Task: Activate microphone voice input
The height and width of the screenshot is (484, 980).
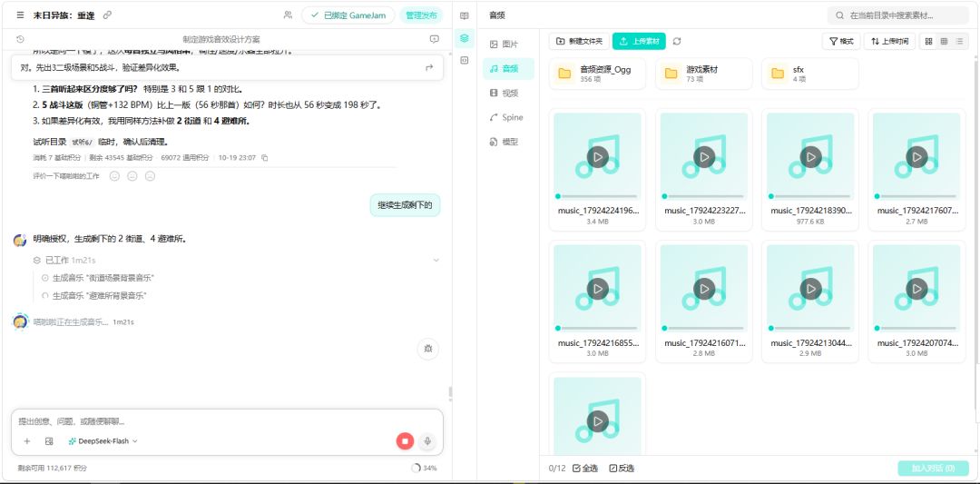Action: pyautogui.click(x=427, y=440)
